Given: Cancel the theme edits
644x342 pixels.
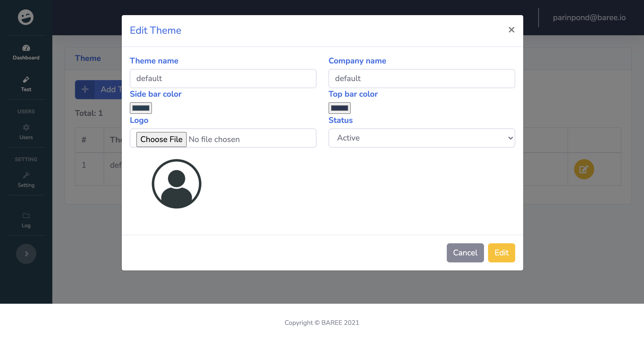Looking at the screenshot, I should (x=465, y=253).
